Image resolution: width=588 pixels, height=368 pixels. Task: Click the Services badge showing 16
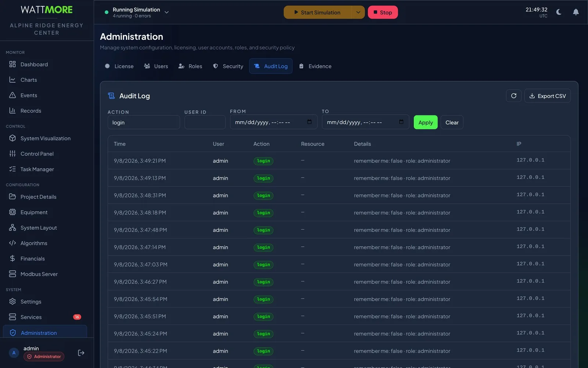point(77,317)
